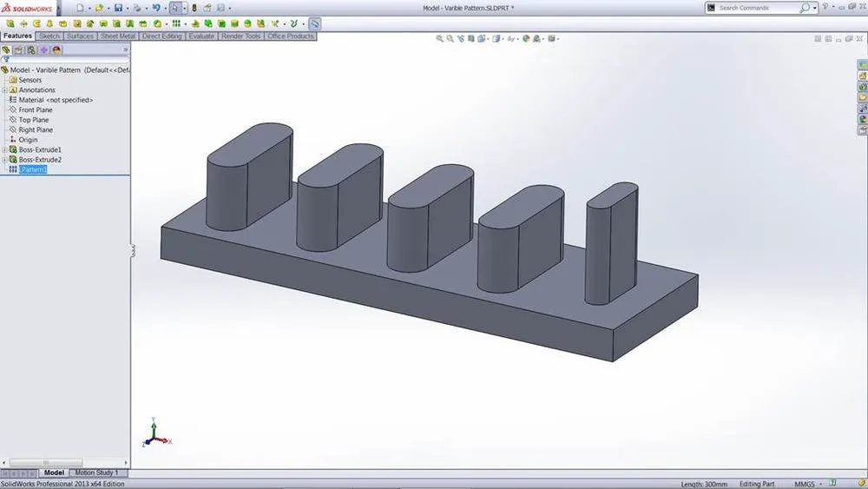Click Zoom to Fit in the heads-up toolbar
Viewport: 868px width, 489px height.
439,39
